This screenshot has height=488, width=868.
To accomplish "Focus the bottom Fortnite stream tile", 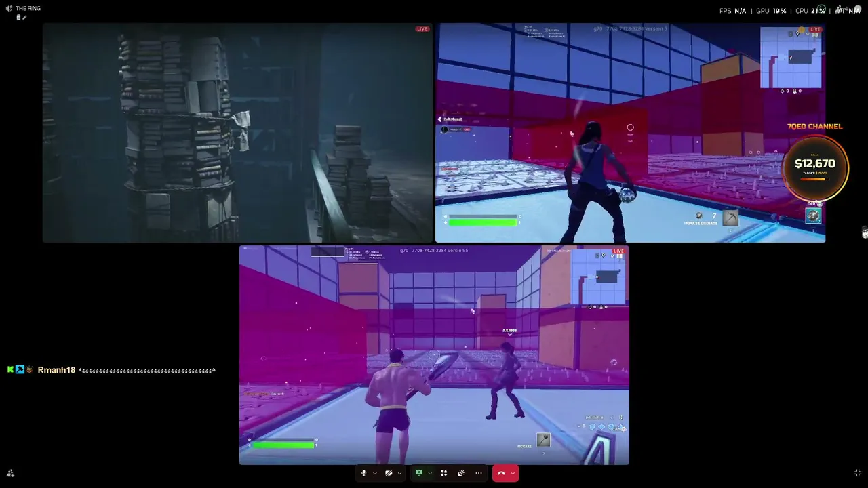I will pos(434,355).
